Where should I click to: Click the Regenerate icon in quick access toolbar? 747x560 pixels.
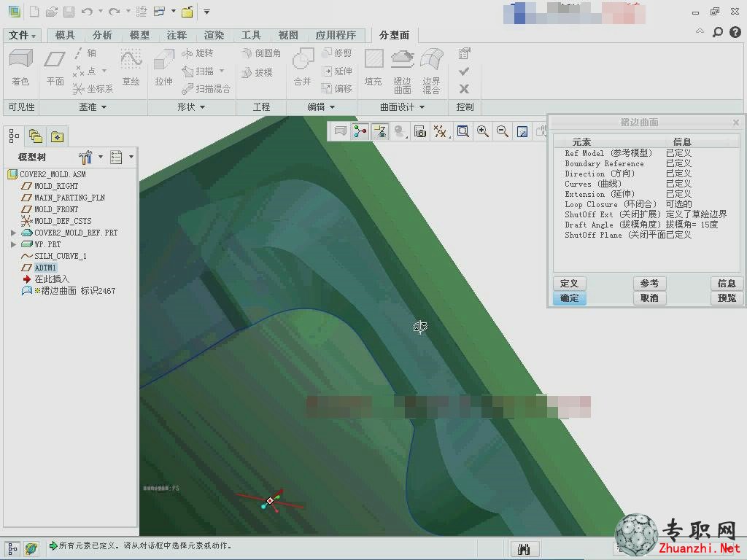tap(142, 12)
